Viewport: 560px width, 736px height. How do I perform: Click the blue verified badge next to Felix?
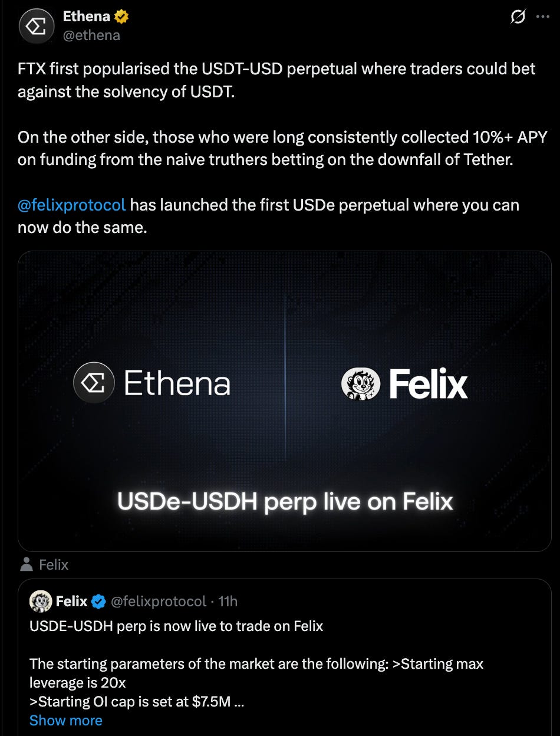pyautogui.click(x=98, y=602)
